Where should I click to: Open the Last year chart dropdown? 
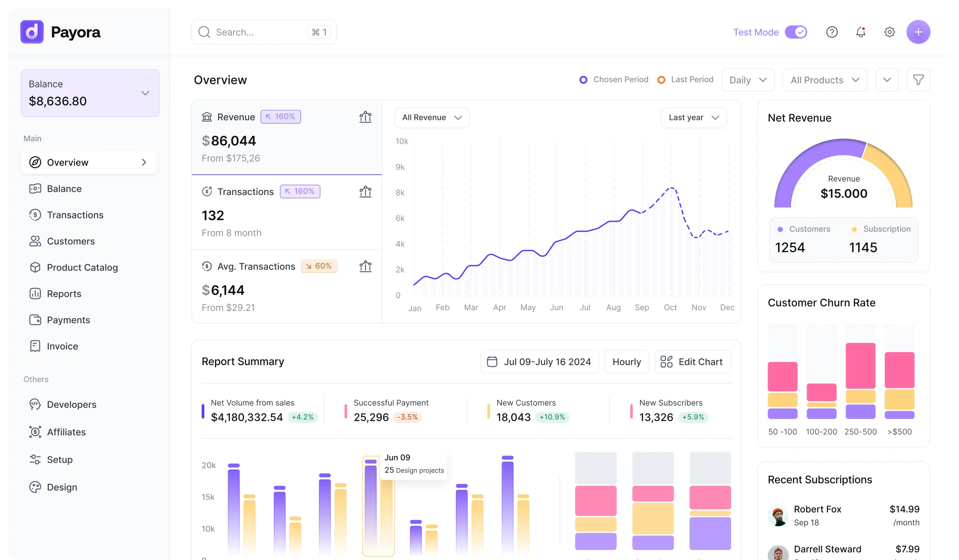pos(694,118)
